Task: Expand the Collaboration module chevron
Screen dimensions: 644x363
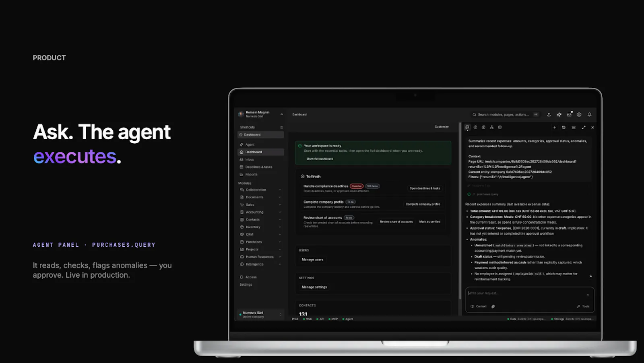Action: pyautogui.click(x=280, y=190)
